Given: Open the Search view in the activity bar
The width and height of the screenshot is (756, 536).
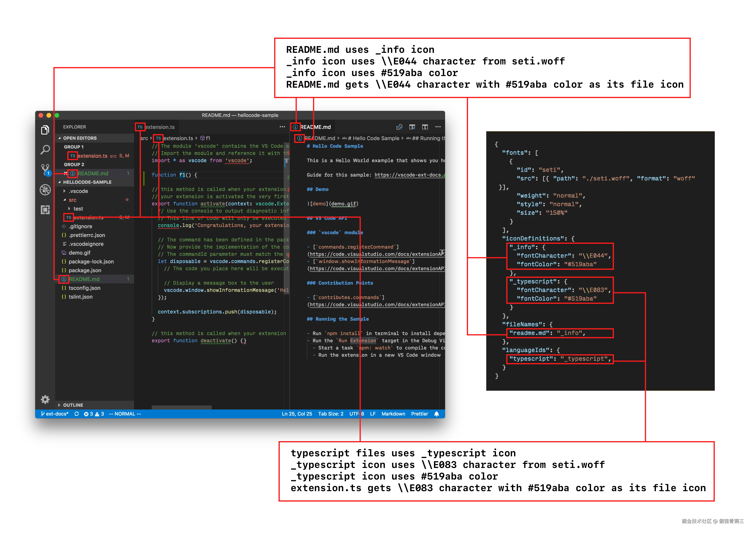Looking at the screenshot, I should [45, 150].
